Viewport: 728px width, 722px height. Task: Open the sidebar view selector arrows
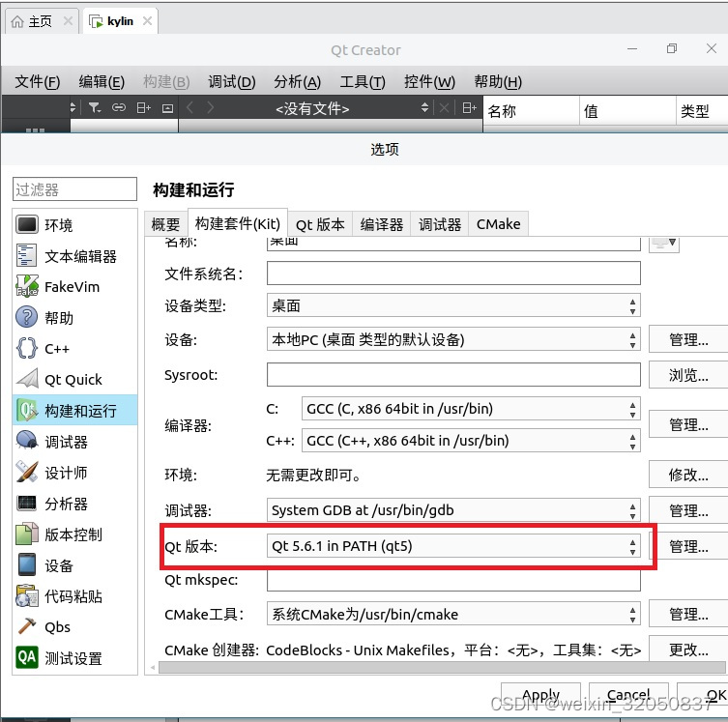[x=73, y=107]
